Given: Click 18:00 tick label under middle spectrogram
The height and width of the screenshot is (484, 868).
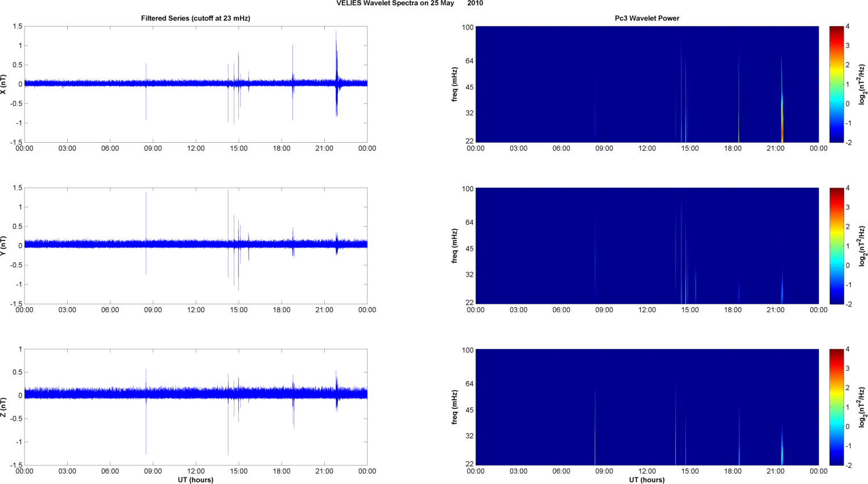Looking at the screenshot, I should click(x=733, y=310).
